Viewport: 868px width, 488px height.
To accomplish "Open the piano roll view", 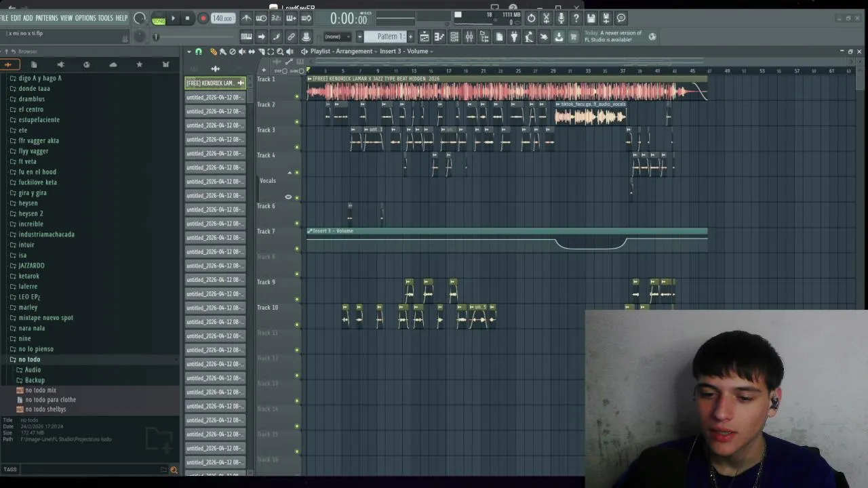I will [x=439, y=37].
